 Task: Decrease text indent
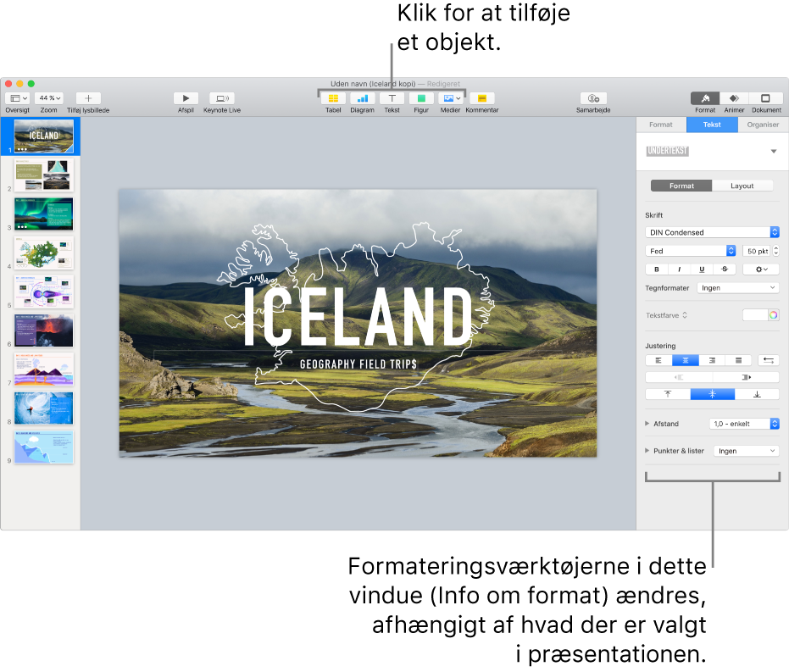679,377
